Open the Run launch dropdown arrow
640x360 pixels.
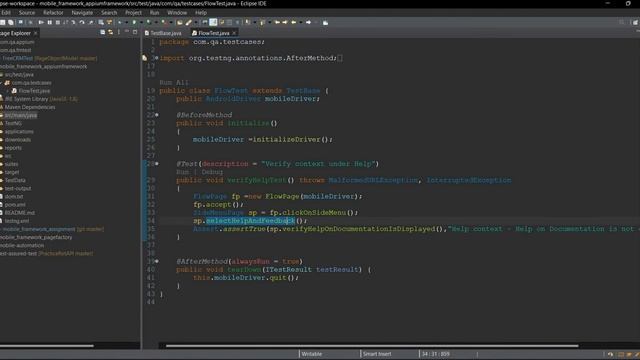click(141, 22)
